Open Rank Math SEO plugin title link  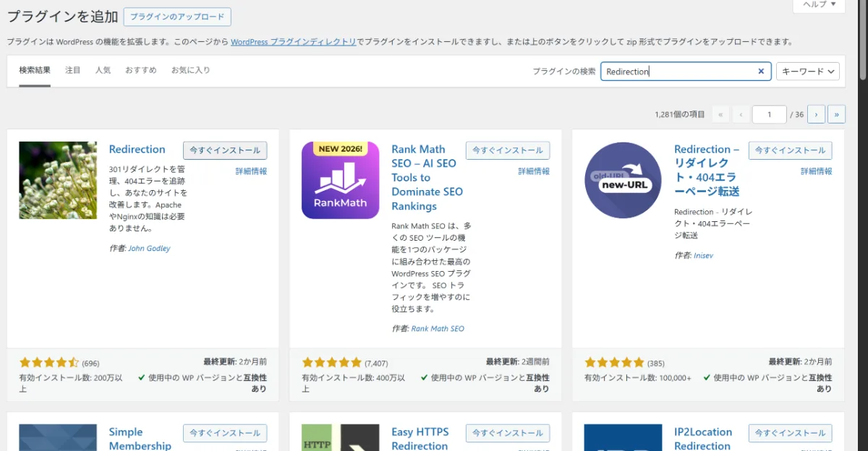click(427, 178)
